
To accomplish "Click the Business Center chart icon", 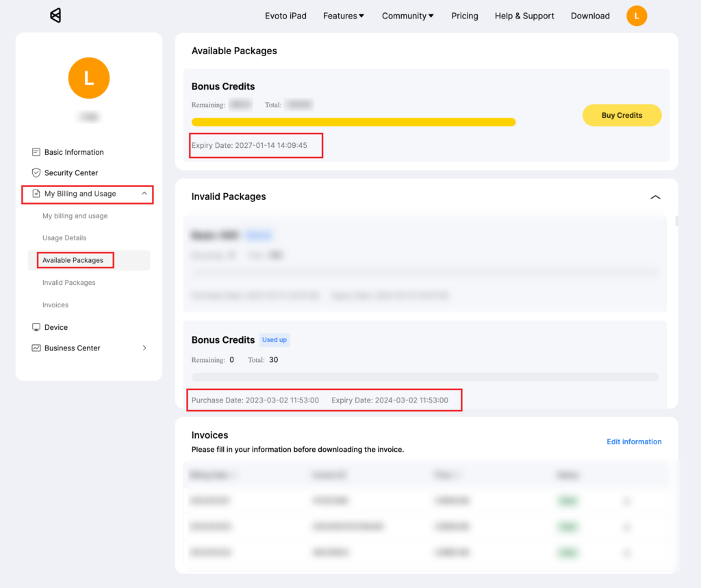I will 36,348.
